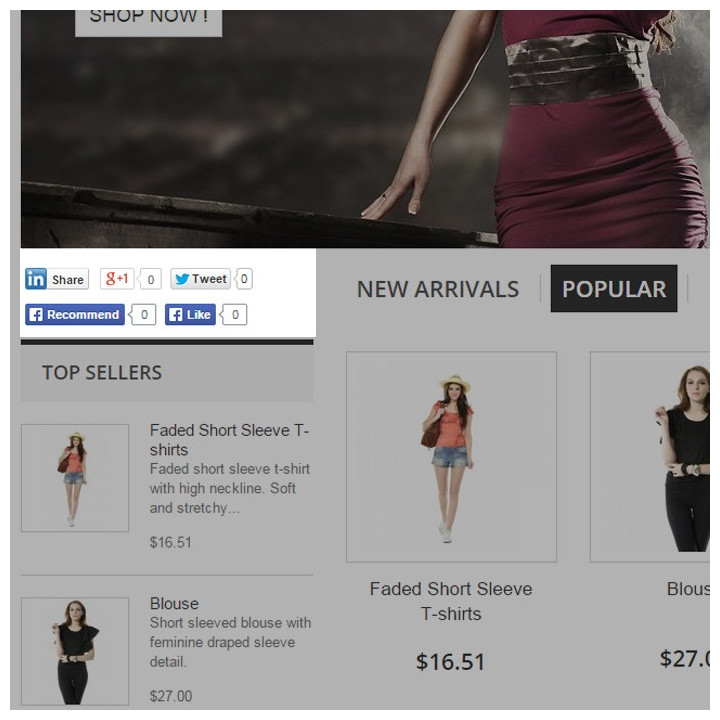Click the Facebook Recommend button
The height and width of the screenshot is (720, 720).
[x=75, y=315]
